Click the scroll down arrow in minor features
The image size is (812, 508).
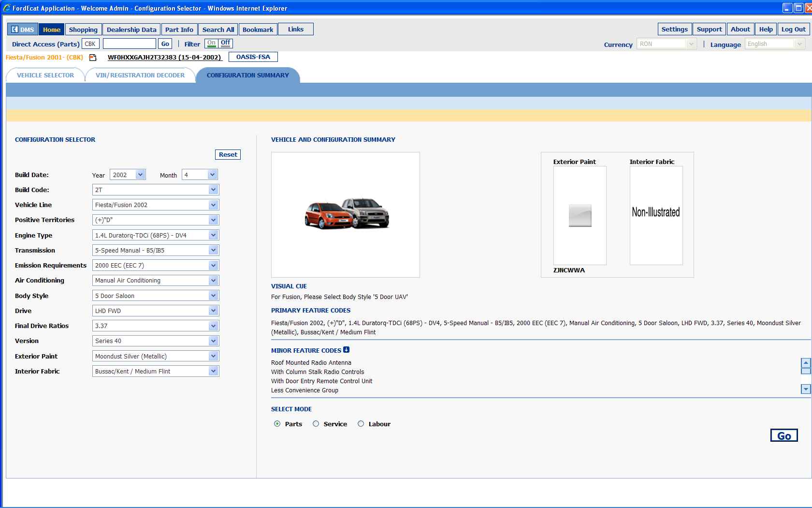pos(805,389)
